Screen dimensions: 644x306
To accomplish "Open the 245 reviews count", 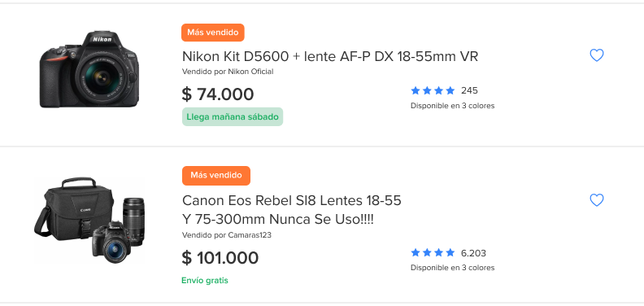I will [469, 90].
